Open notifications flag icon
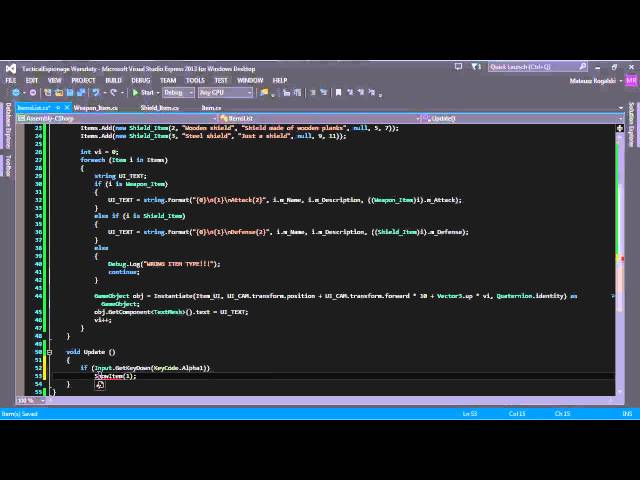The height and width of the screenshot is (480, 640). pos(476,67)
